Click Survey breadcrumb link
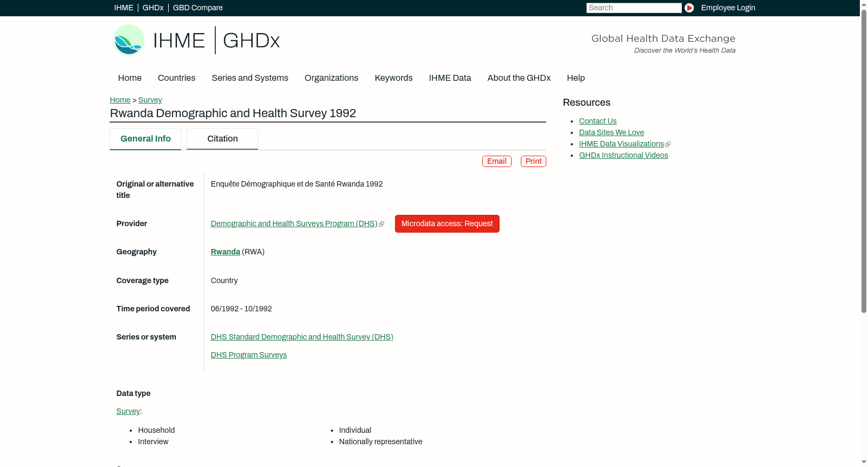The image size is (868, 467). (x=150, y=100)
